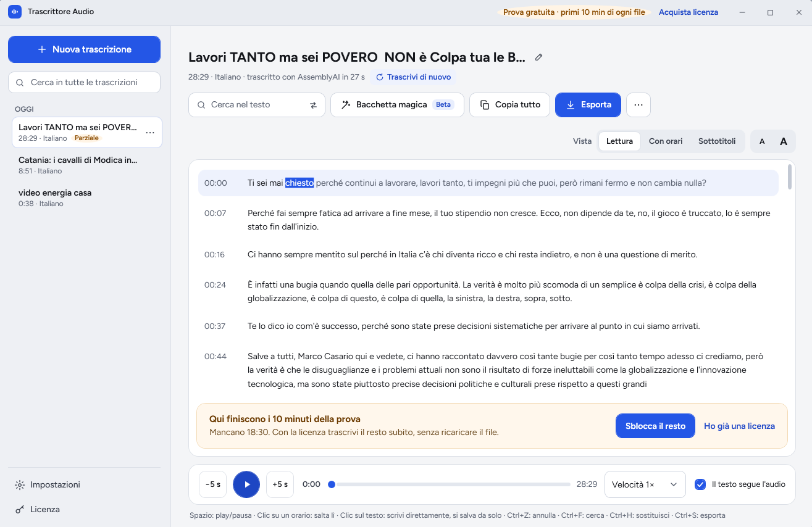The height and width of the screenshot is (527, 812).
Task: Open the Ho già una licenza link
Action: tap(739, 426)
